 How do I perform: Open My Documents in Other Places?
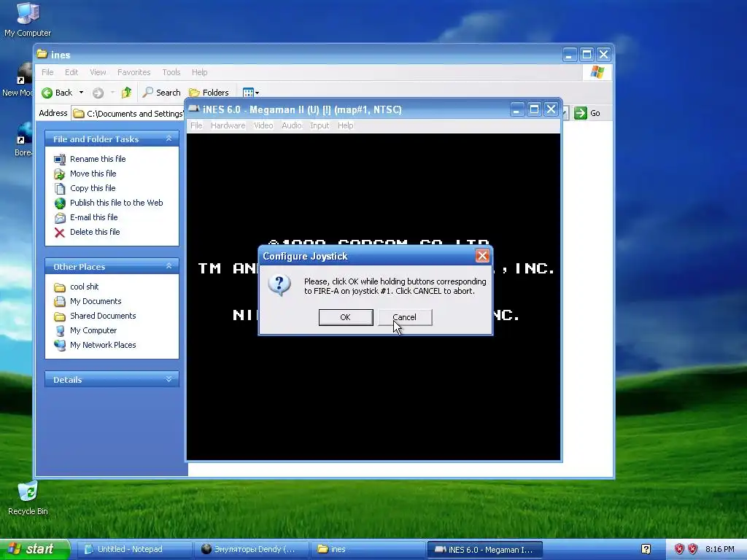(x=96, y=301)
